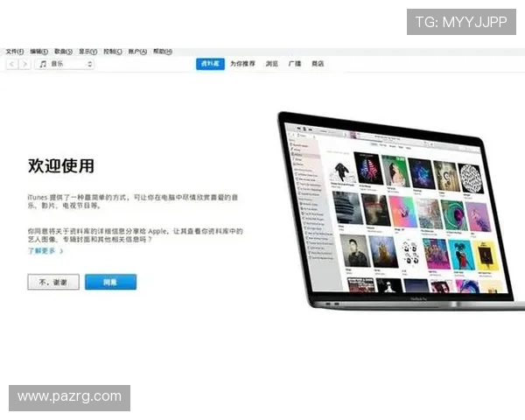Image resolution: width=525 pixels, height=420 pixels.
Task: Switch to the 为你推荐 tab
Action: click(x=242, y=64)
